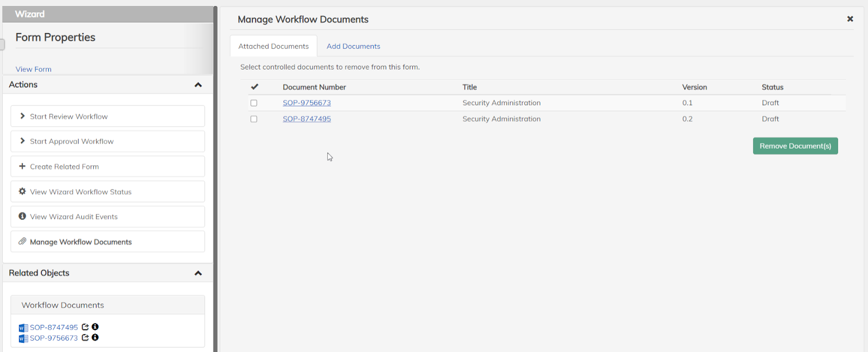Collapse the Actions section
868x352 pixels.
tap(198, 85)
